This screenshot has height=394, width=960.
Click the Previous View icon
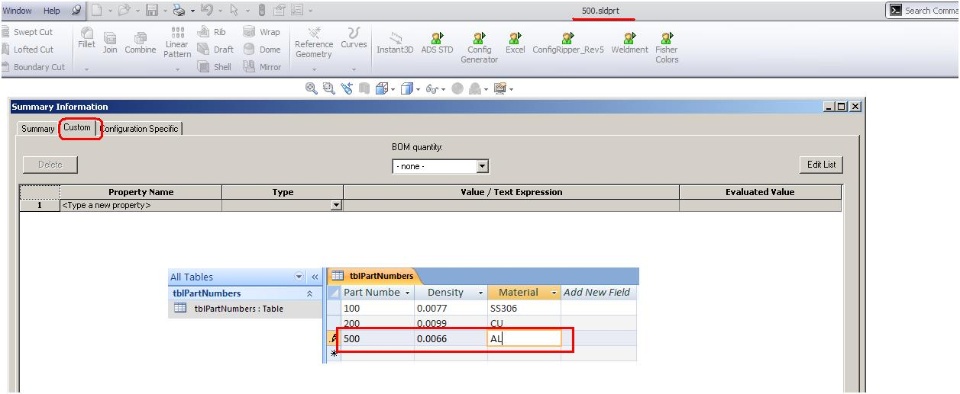[x=347, y=89]
